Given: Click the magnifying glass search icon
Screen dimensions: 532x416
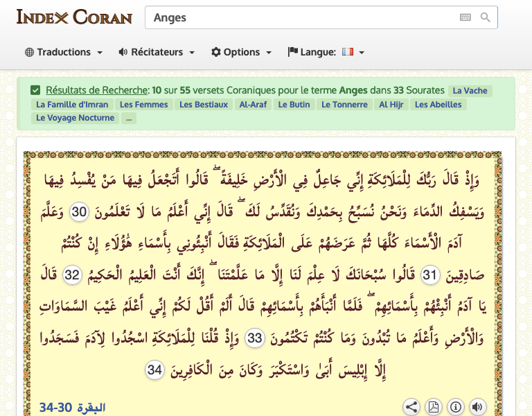Looking at the screenshot, I should click(x=486, y=17).
